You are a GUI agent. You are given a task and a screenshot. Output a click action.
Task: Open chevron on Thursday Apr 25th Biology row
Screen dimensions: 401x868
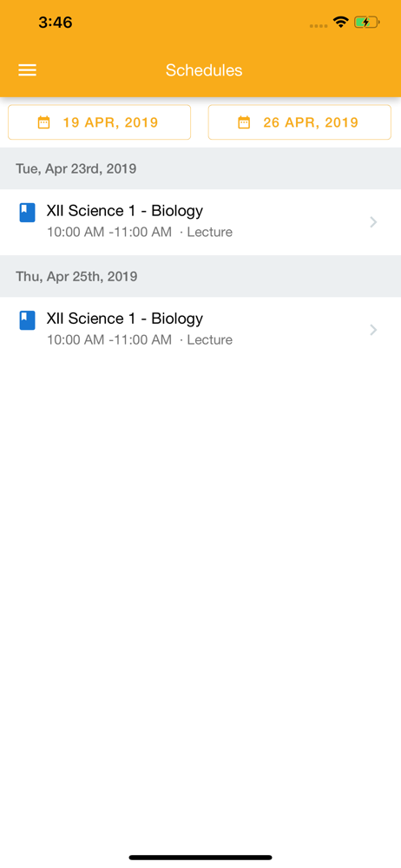[374, 330]
